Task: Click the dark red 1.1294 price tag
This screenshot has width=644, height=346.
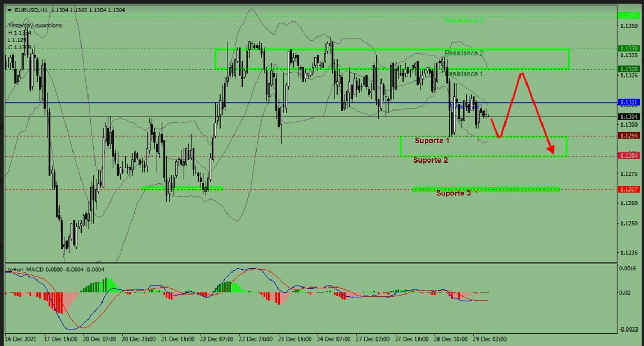Action: [628, 136]
